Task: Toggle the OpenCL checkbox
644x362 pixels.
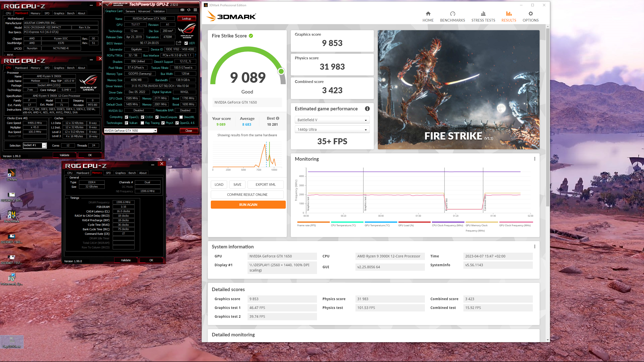Action: pos(126,117)
